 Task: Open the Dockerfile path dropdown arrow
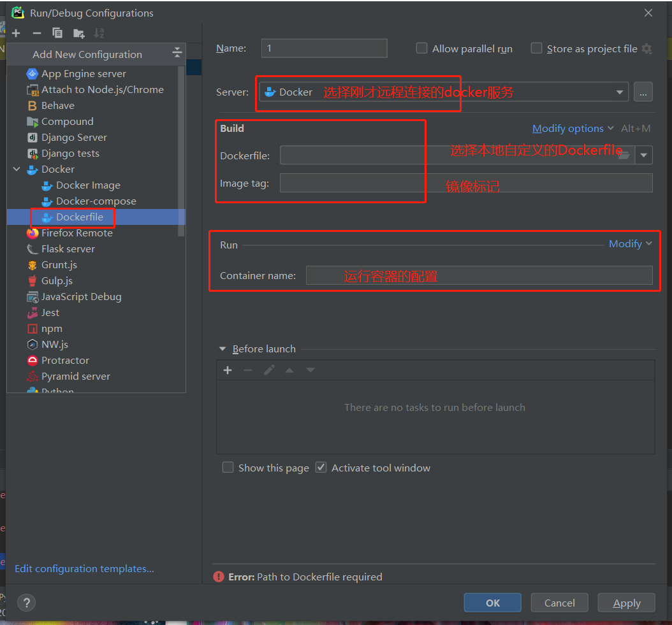644,155
